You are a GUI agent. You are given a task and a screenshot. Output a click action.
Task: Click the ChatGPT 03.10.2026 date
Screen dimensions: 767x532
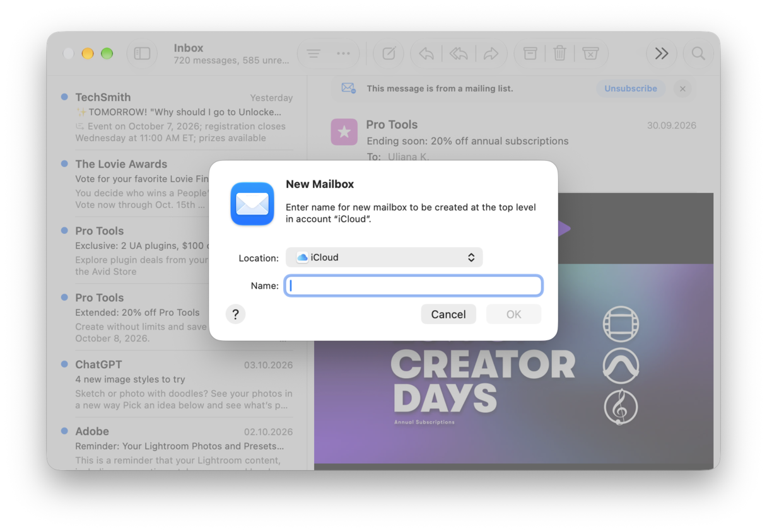[269, 365]
